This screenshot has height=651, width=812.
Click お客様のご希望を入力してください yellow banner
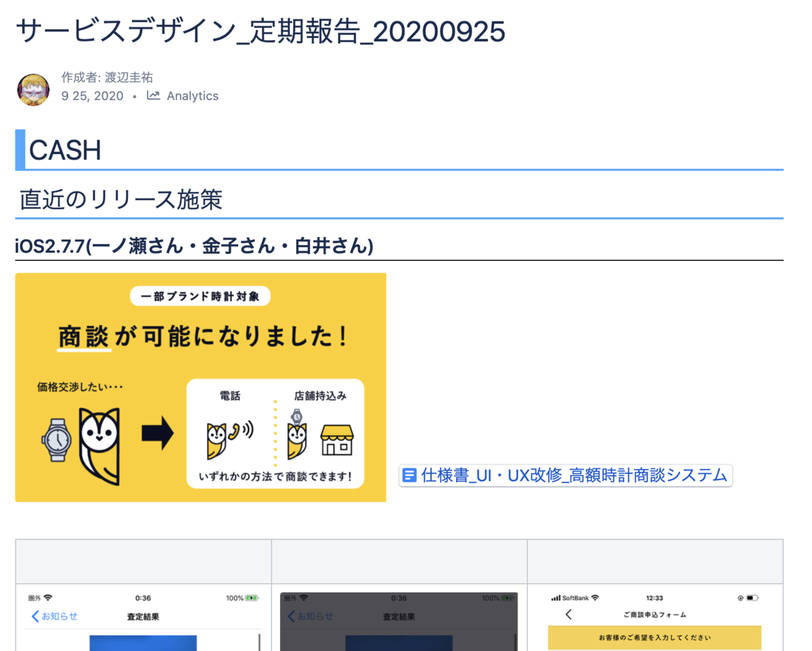click(655, 637)
